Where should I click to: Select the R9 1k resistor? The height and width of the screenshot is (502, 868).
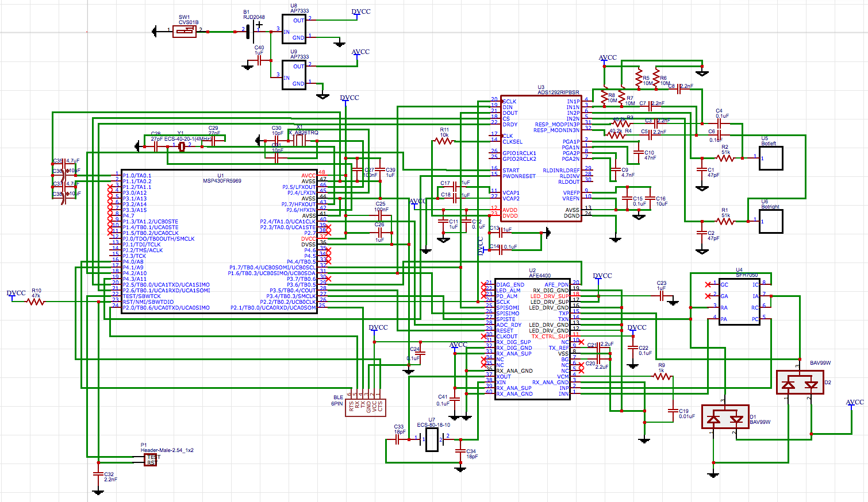point(662,376)
